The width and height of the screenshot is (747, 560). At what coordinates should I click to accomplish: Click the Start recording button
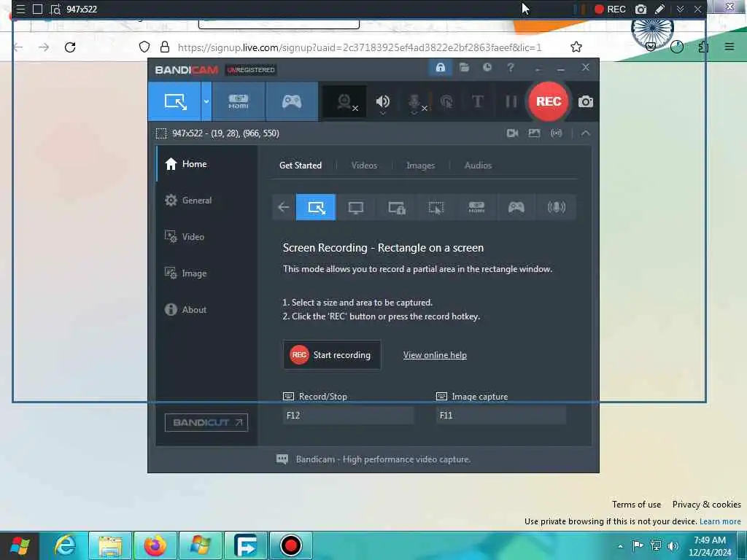(x=332, y=355)
